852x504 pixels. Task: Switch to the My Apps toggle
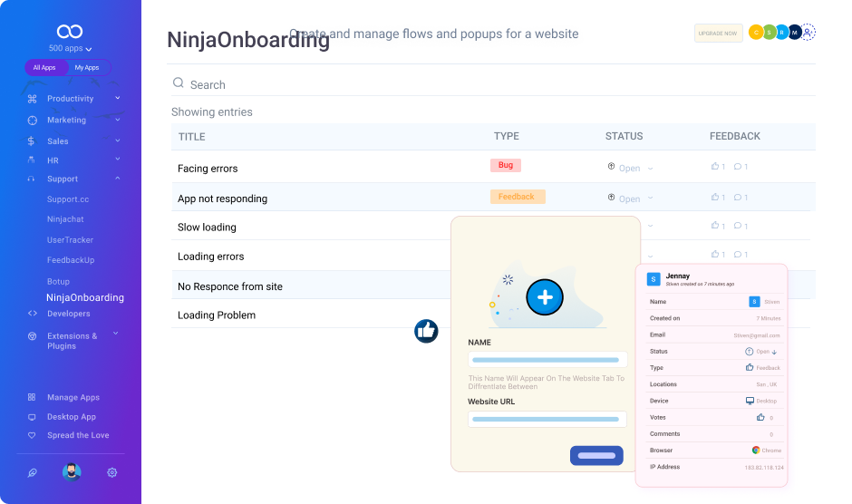[87, 68]
